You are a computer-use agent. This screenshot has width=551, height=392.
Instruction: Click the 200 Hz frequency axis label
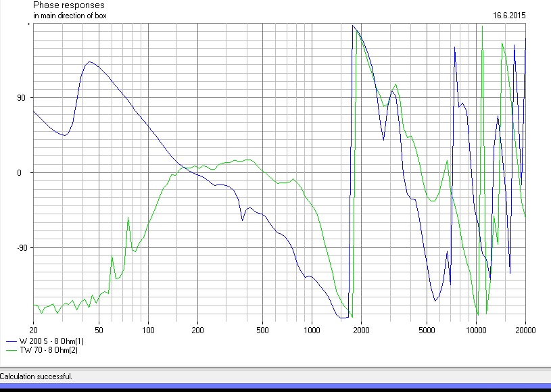click(198, 330)
